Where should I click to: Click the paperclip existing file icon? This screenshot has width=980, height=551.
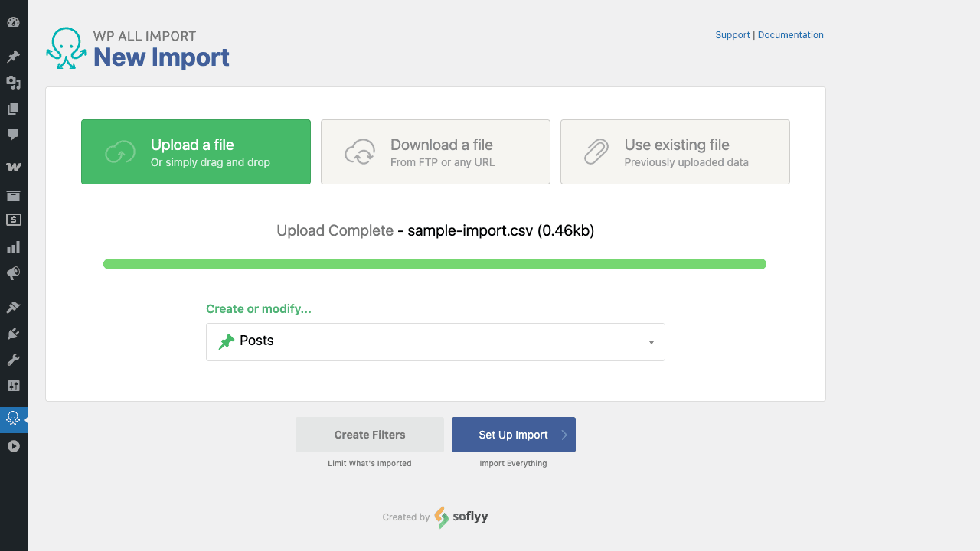596,152
